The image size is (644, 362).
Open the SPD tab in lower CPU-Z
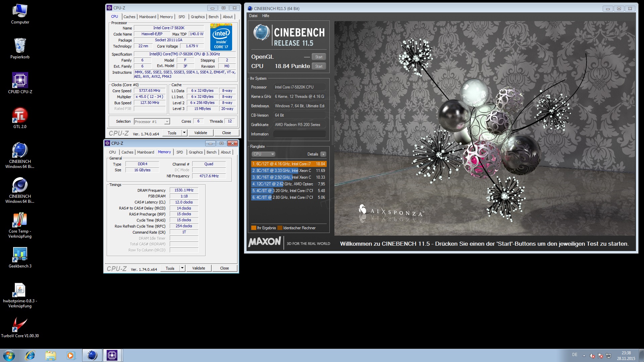coord(180,152)
